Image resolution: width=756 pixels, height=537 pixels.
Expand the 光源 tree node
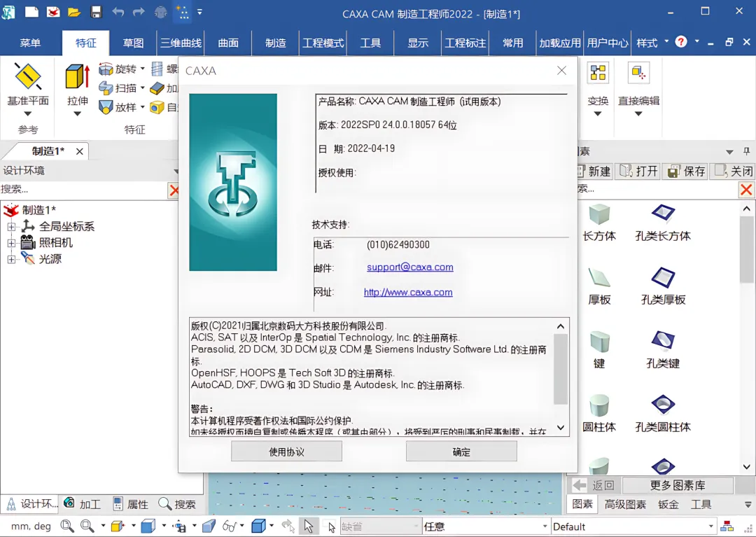11,259
